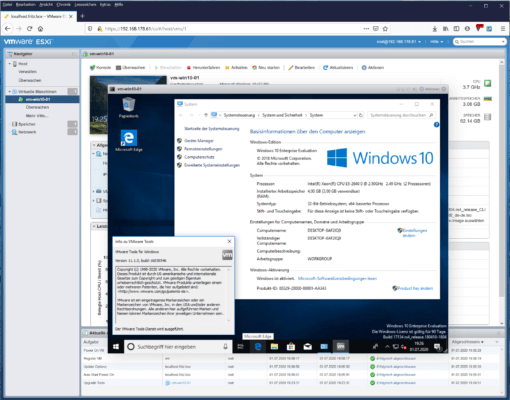Click Firefox reload button

pos(29,29)
